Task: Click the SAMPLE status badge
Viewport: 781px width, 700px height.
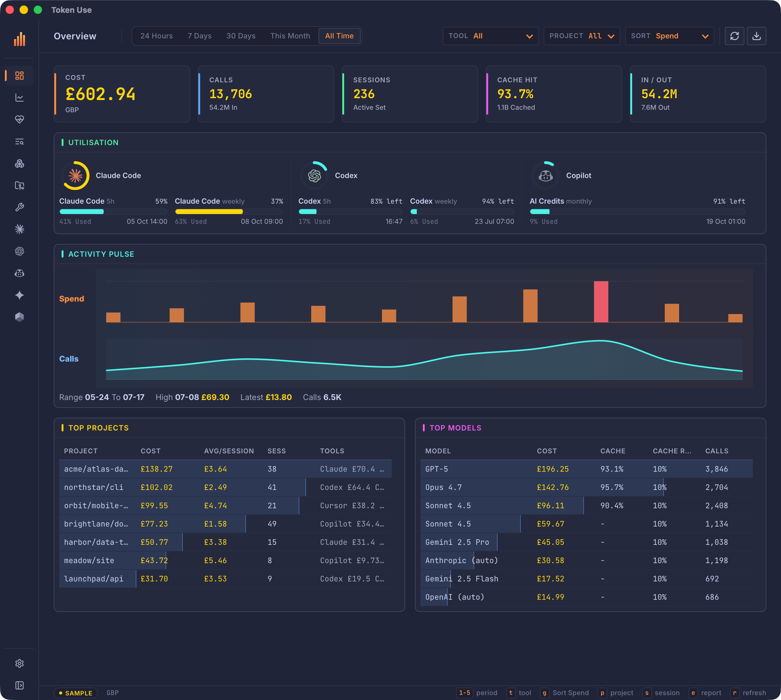Action: click(75, 693)
